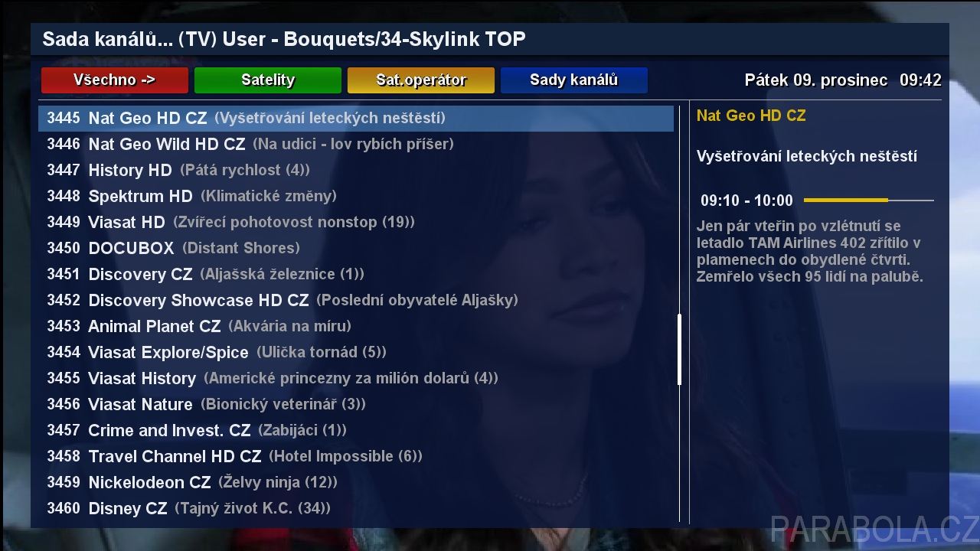980x551 pixels.
Task: Choose Discovery Showcase HD CZ
Action: pyautogui.click(x=356, y=300)
